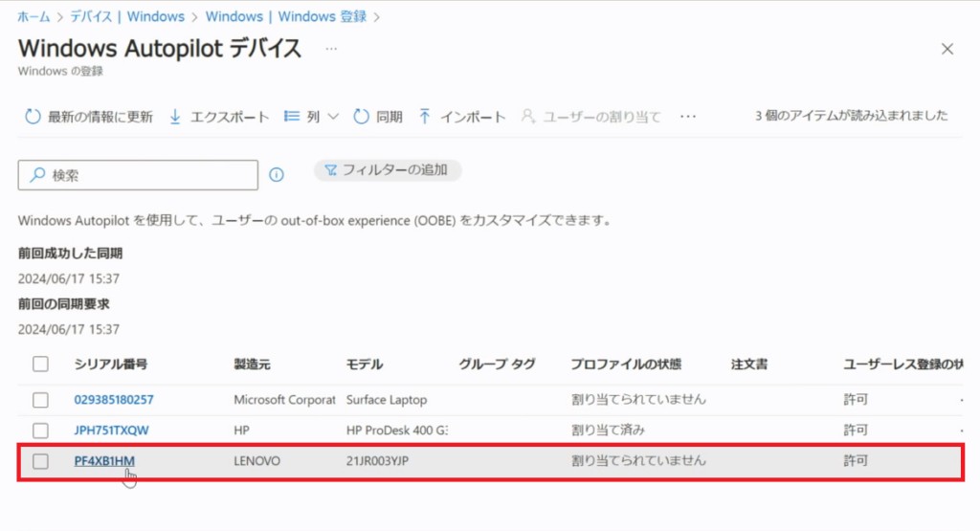This screenshot has height=531, width=980.
Task: Open the toolbar more options ellipsis
Action: [687, 117]
